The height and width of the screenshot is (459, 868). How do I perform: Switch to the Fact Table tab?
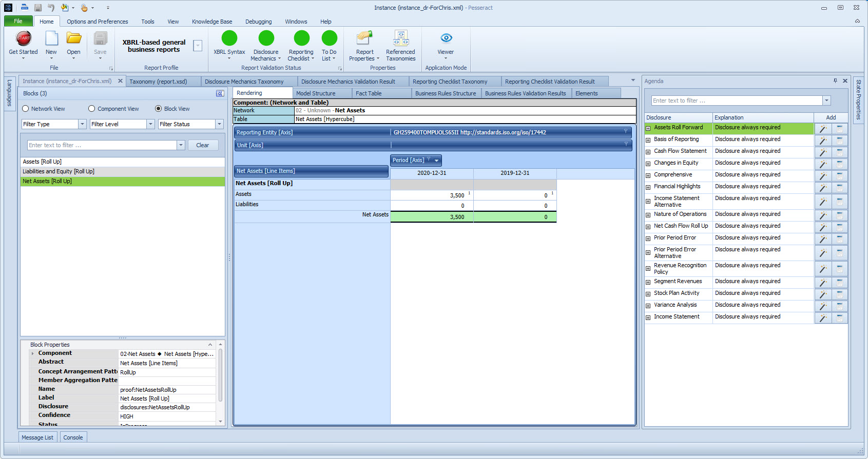tap(381, 93)
